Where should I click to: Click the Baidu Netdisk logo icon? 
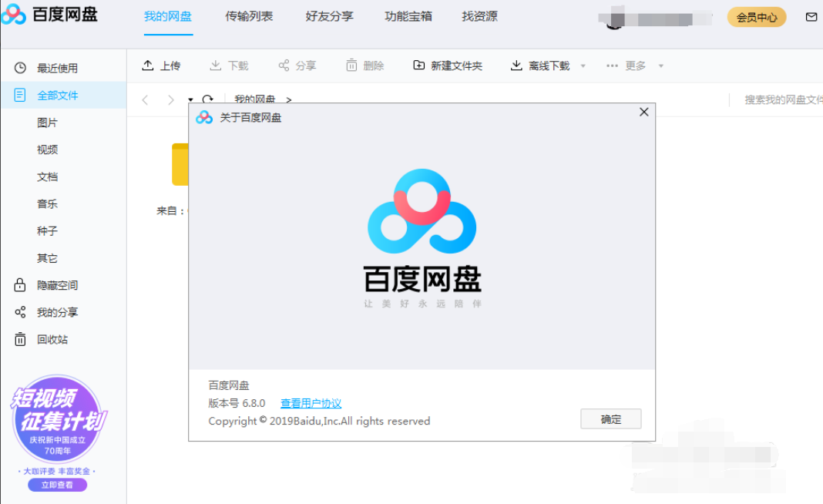[x=12, y=14]
